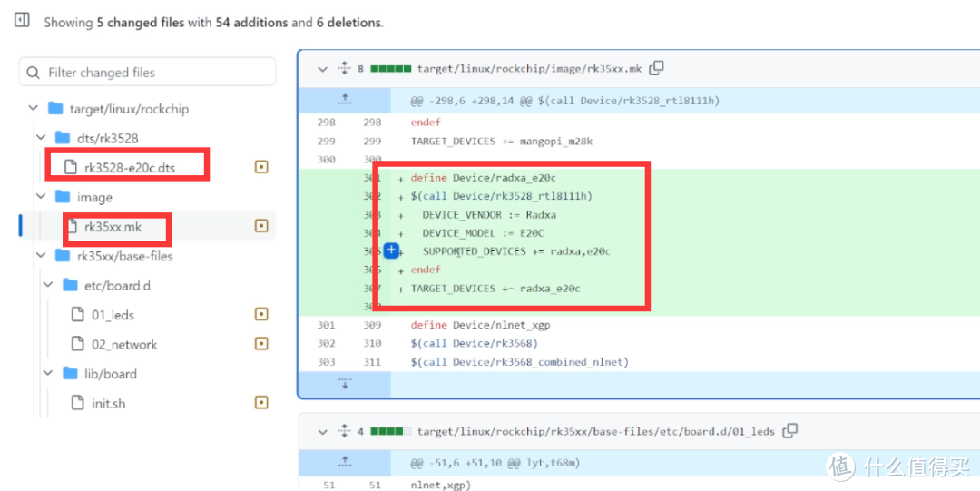Screen dimensions: 980x491
Task: Click hunk header @@ -298,6 +298,14
Action: point(565,101)
